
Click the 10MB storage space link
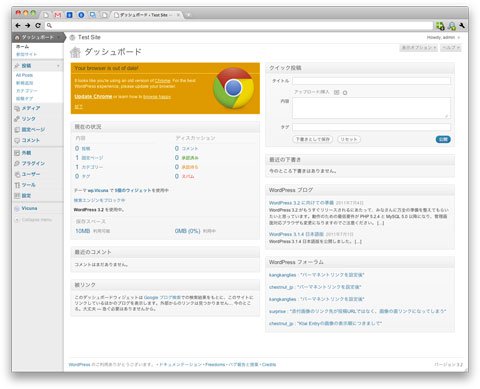coord(82,231)
